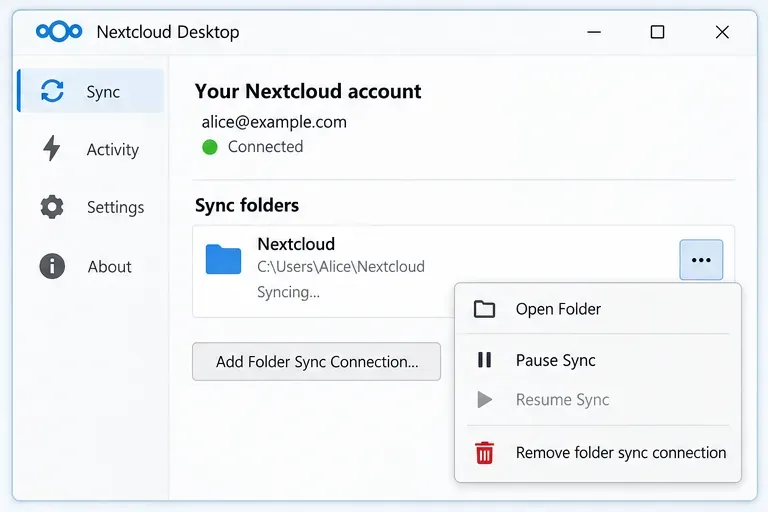Click the Sync folders heading
This screenshot has height=512, width=768.
[247, 205]
